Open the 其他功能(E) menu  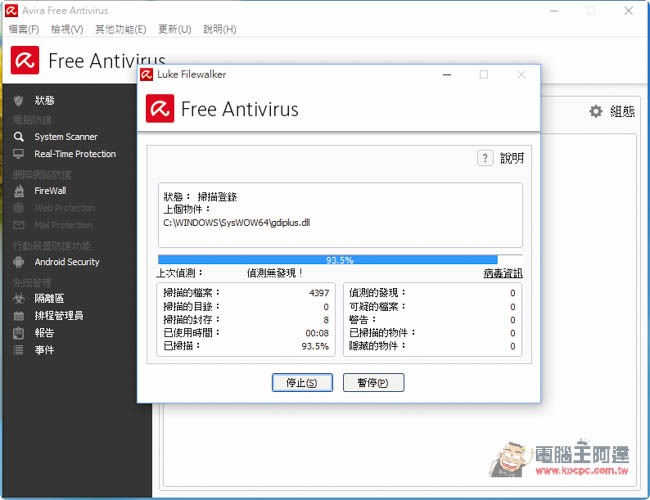tap(121, 29)
